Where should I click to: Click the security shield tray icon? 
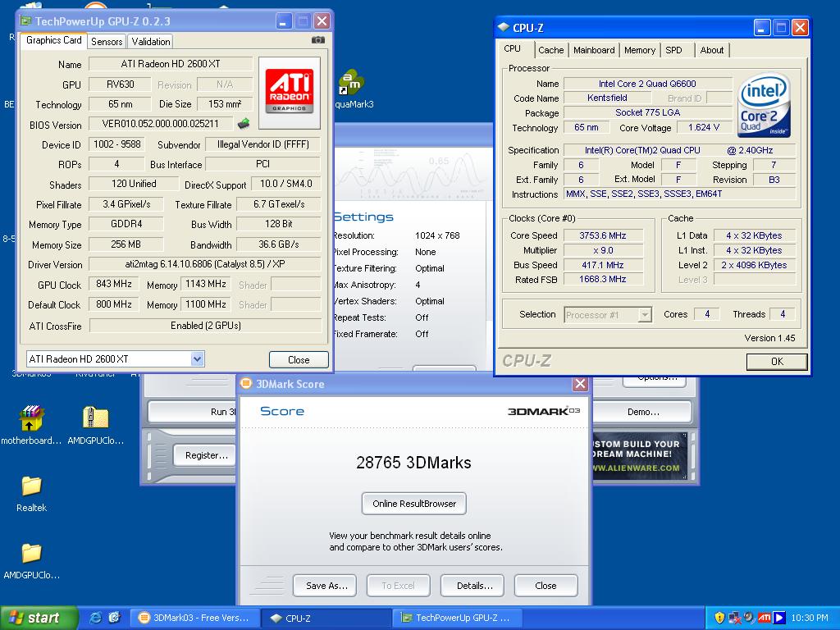pos(719,618)
